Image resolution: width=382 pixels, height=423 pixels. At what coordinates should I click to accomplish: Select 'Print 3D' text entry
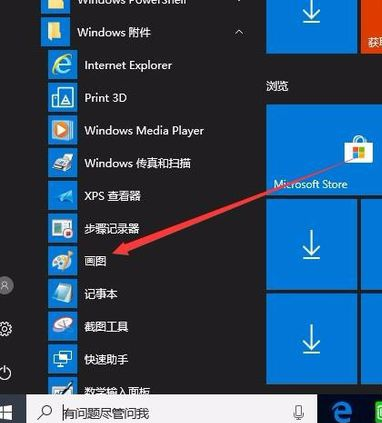pos(105,98)
